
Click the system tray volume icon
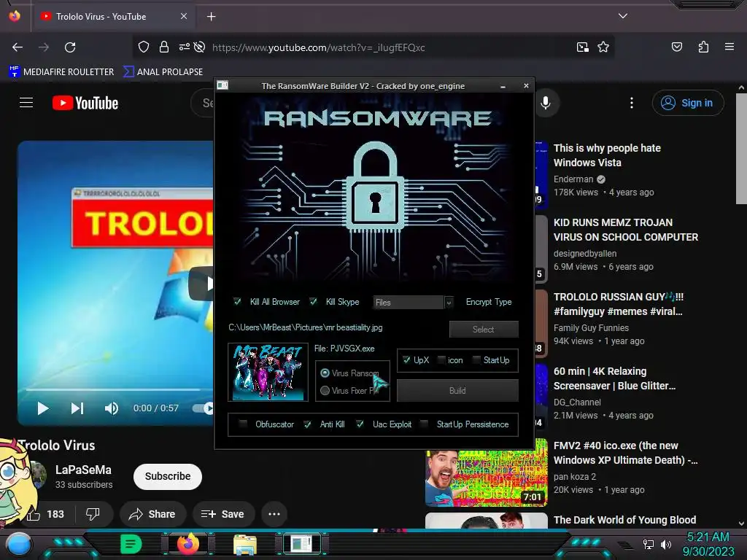point(666,544)
